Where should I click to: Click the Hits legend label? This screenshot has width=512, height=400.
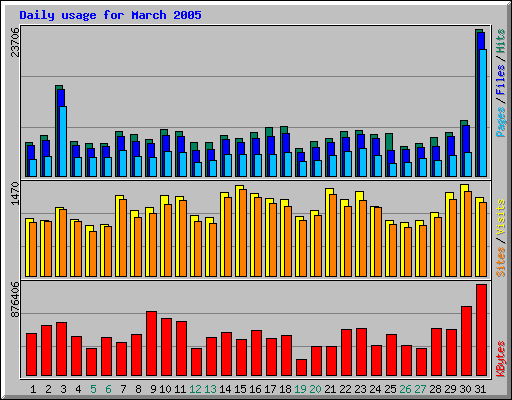pyautogui.click(x=501, y=41)
